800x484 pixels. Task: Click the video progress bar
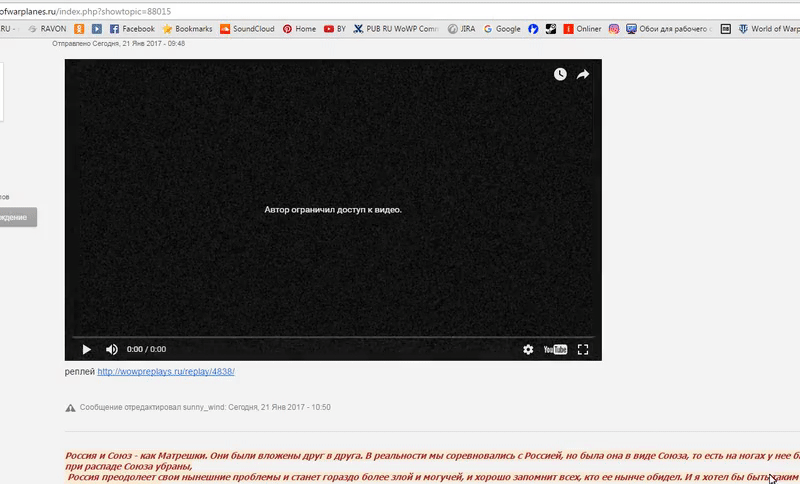coord(333,337)
